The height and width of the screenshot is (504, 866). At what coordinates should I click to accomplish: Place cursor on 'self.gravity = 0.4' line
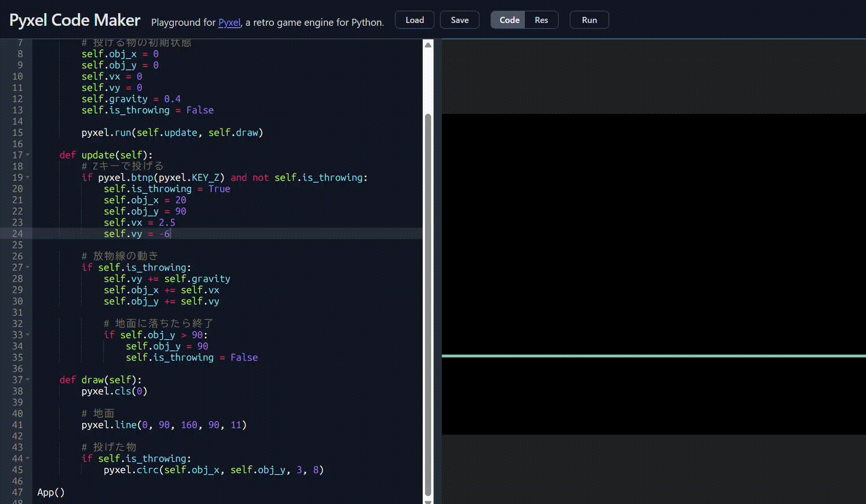pos(131,99)
